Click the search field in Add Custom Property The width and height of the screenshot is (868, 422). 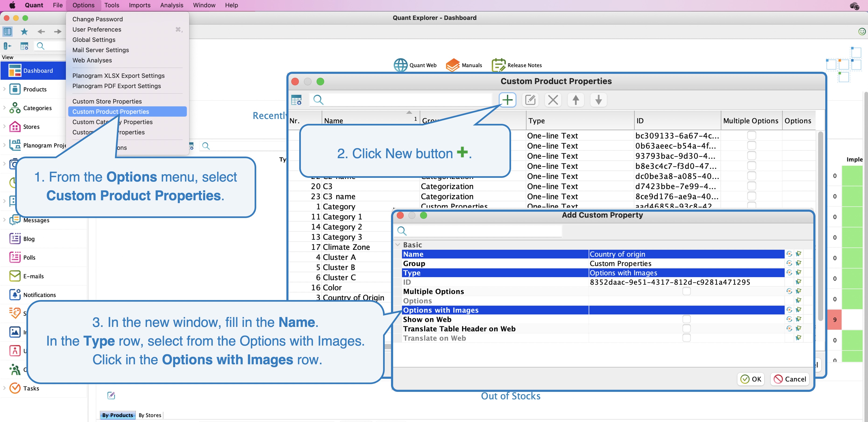pos(478,231)
